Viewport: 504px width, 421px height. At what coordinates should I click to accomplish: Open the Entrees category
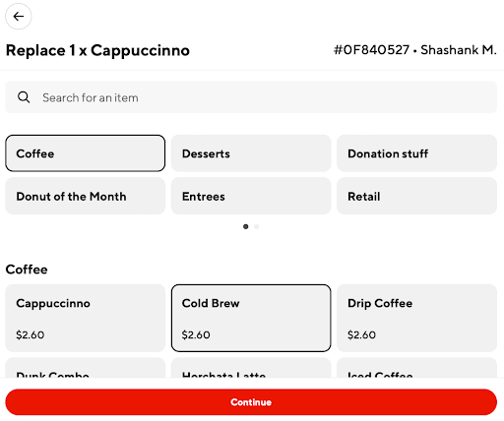pos(251,196)
